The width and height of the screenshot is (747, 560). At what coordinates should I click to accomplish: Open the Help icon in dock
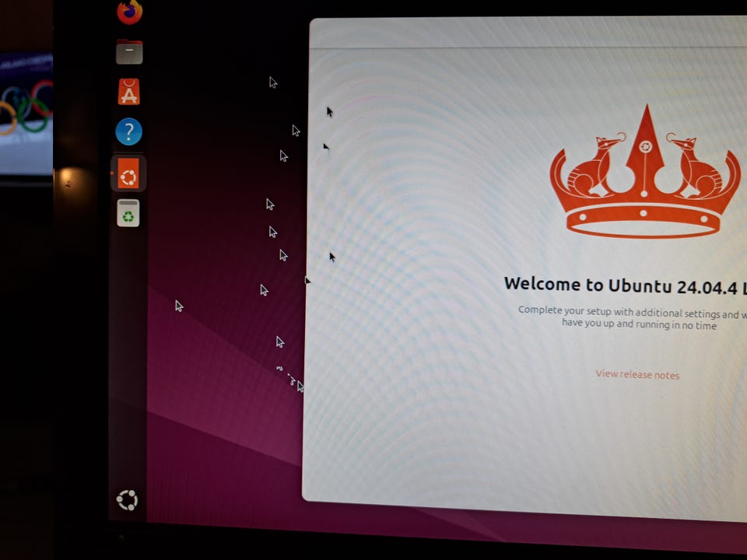tap(128, 131)
